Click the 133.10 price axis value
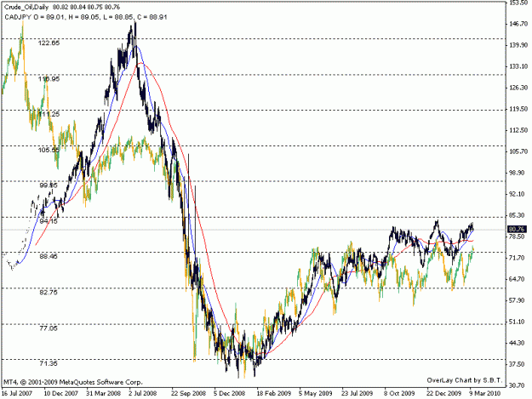532x399 pixels. pyautogui.click(x=518, y=66)
